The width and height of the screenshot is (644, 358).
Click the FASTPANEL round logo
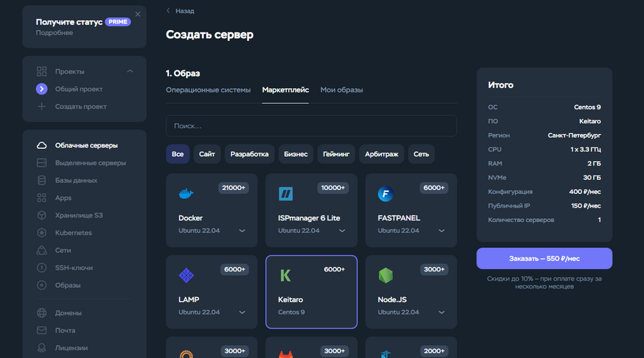(x=385, y=193)
